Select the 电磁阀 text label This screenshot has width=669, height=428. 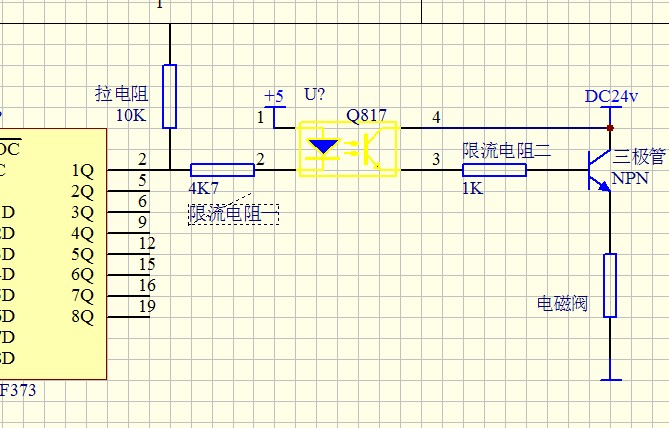click(x=561, y=303)
